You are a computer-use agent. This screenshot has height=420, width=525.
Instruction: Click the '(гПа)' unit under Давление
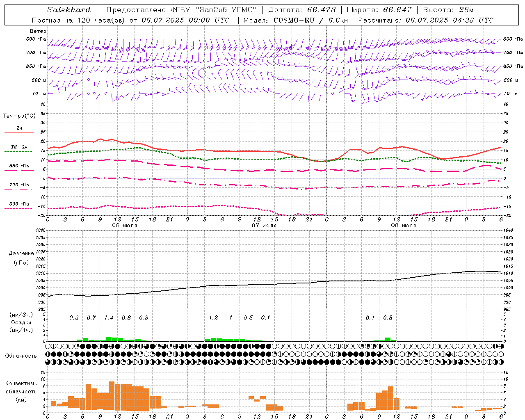pyautogui.click(x=21, y=262)
